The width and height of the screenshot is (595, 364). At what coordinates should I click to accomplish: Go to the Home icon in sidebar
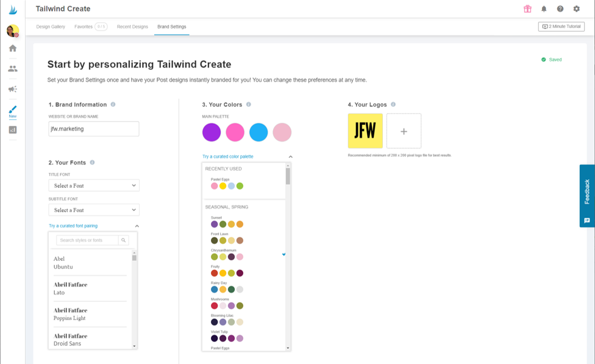tap(13, 48)
